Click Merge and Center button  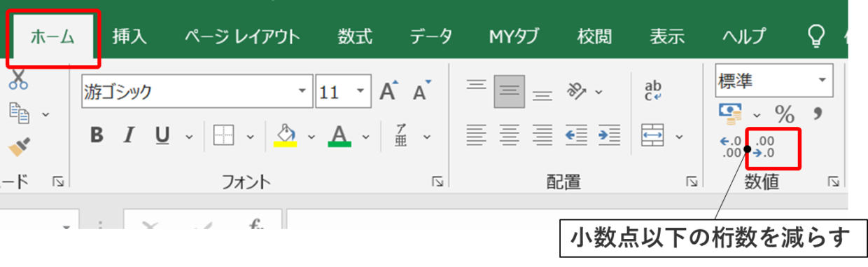click(652, 135)
